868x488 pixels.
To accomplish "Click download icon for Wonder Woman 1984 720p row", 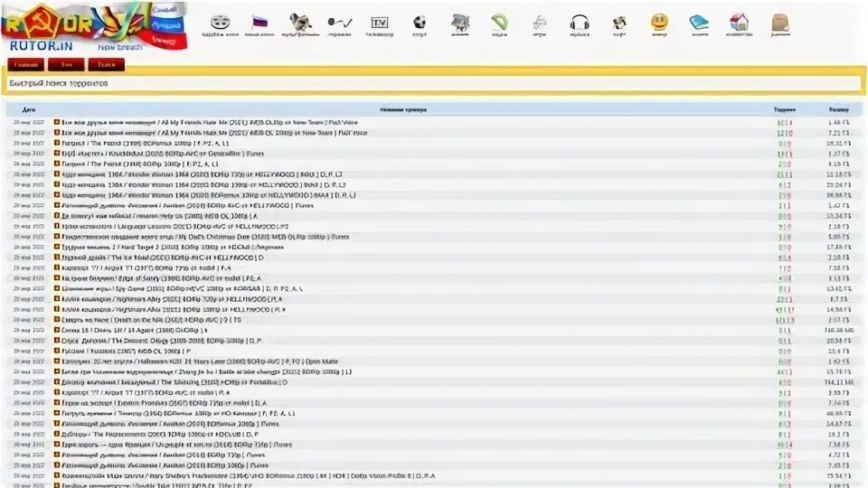I will tap(56, 174).
